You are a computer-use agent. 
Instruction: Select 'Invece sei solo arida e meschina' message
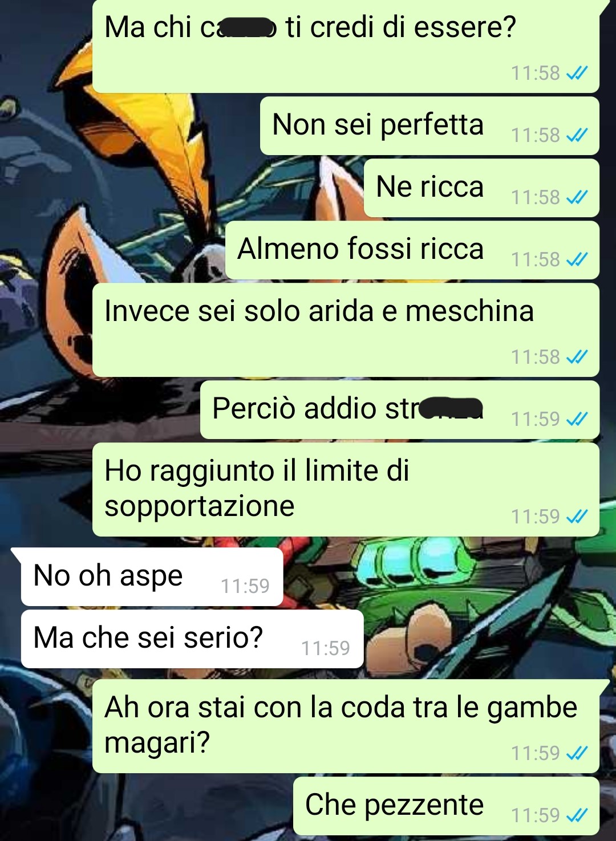click(346, 330)
